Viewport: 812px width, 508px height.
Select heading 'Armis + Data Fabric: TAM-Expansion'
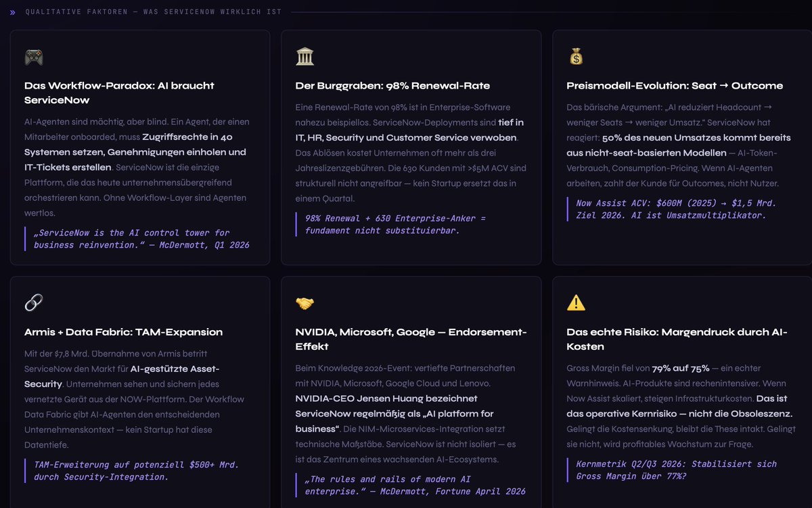tap(123, 332)
